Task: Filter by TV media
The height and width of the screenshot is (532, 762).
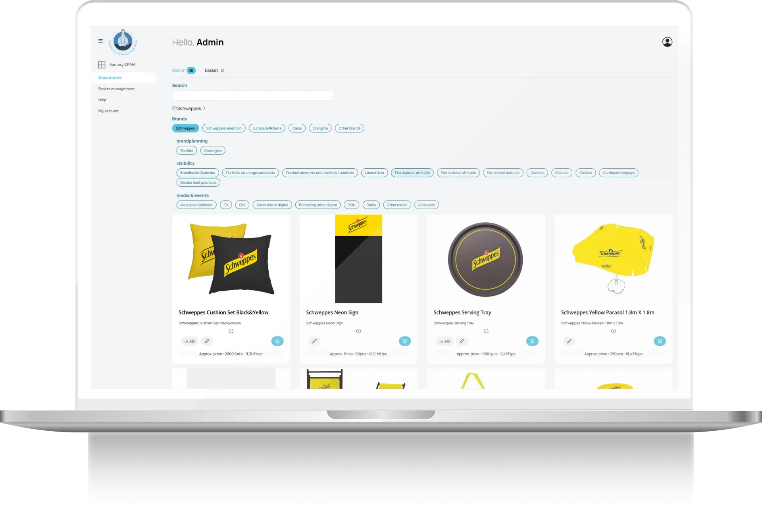Action: (x=226, y=205)
